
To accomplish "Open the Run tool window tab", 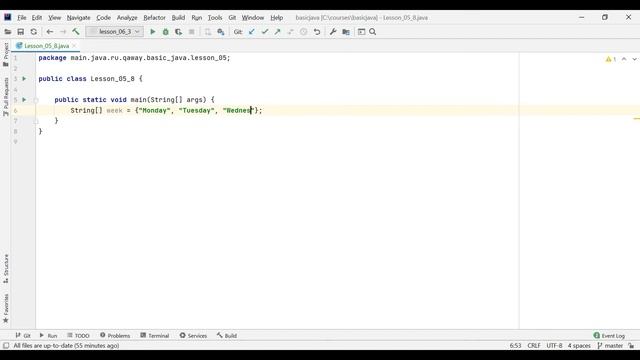I will point(48,336).
